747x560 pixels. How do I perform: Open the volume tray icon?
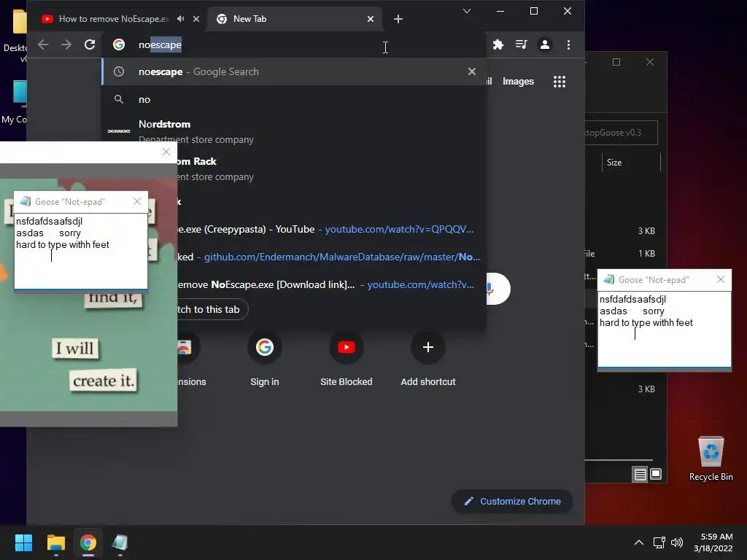(676, 542)
